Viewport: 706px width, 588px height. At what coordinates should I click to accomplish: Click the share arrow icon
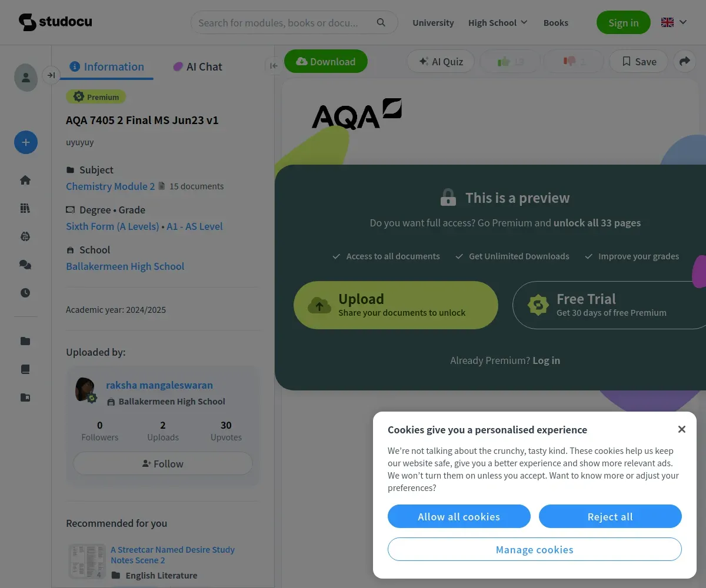tap(685, 61)
